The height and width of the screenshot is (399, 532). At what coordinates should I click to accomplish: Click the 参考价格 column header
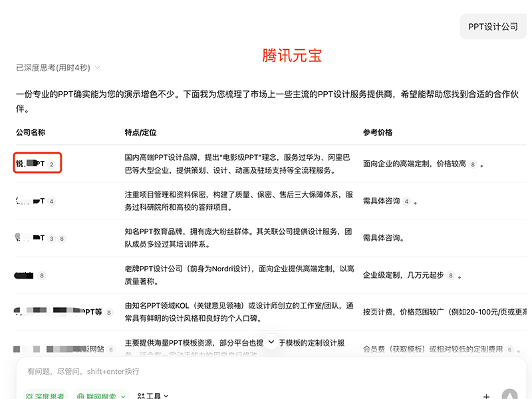(378, 132)
